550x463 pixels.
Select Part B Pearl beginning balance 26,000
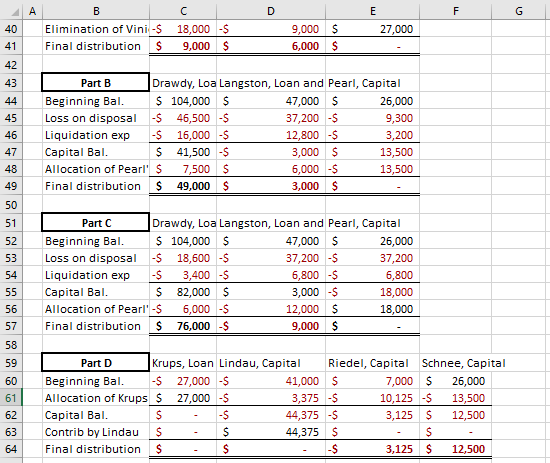(372, 101)
